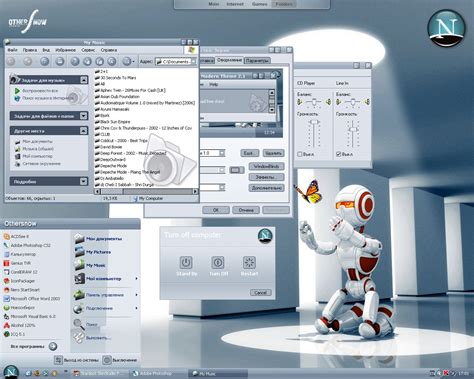Image resolution: width=474 pixels, height=379 pixels.
Task: Switch to the Оформление tab
Action: coord(229,60)
